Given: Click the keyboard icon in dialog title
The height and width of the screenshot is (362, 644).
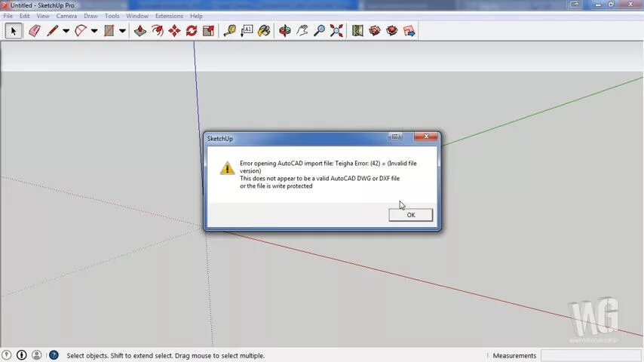Looking at the screenshot, I should click(x=395, y=137).
